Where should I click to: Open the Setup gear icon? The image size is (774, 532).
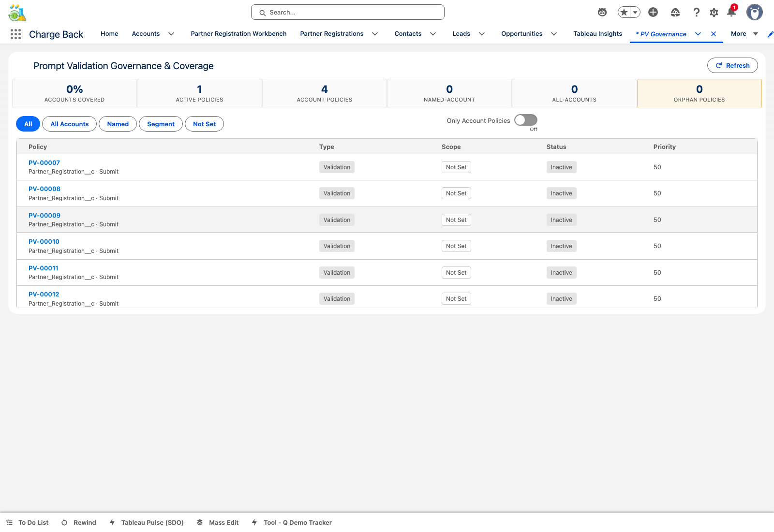(x=714, y=13)
